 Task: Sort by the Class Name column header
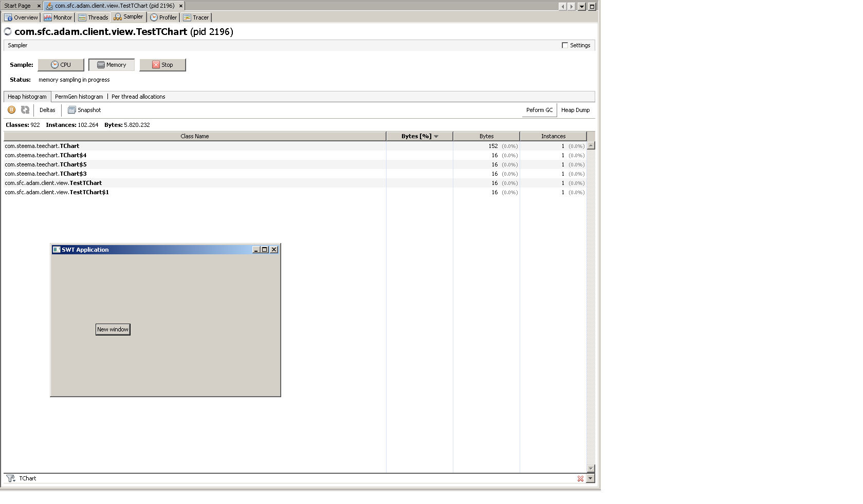[195, 136]
